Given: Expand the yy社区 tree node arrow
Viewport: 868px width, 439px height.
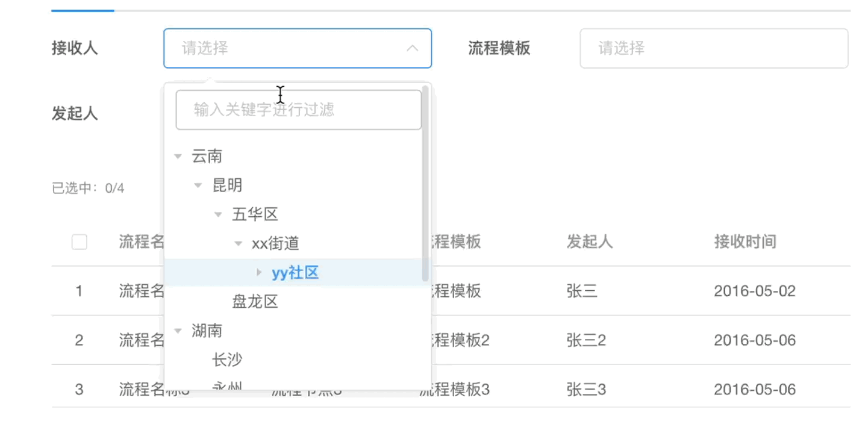Looking at the screenshot, I should [259, 273].
